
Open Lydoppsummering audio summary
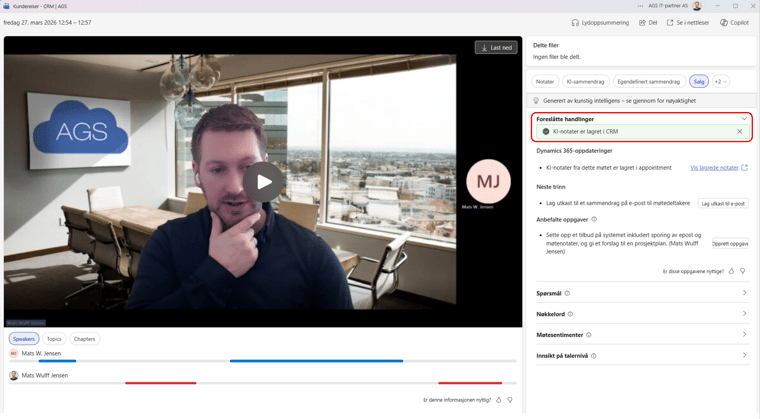[x=575, y=22]
